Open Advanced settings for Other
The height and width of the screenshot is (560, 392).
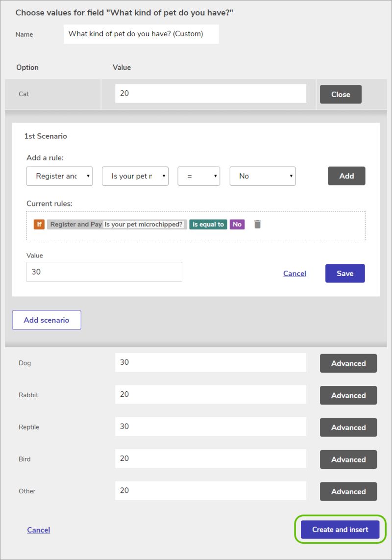tap(348, 491)
